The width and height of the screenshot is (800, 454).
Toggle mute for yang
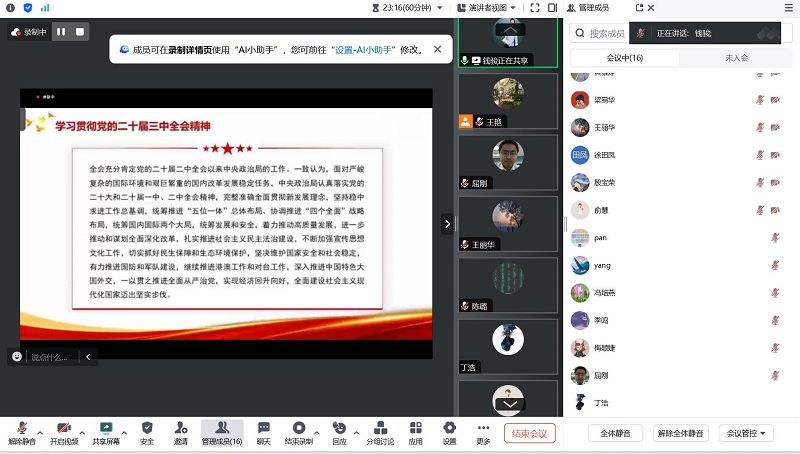(775, 265)
